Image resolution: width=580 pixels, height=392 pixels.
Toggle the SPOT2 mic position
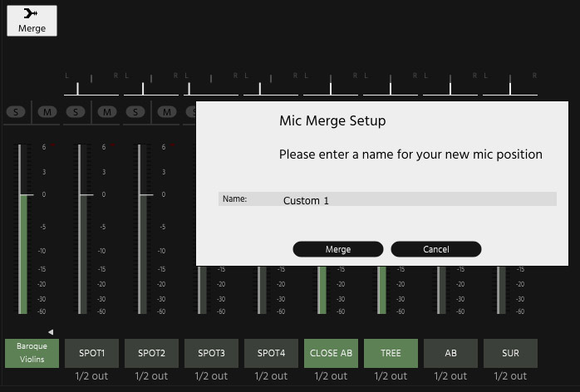152,353
